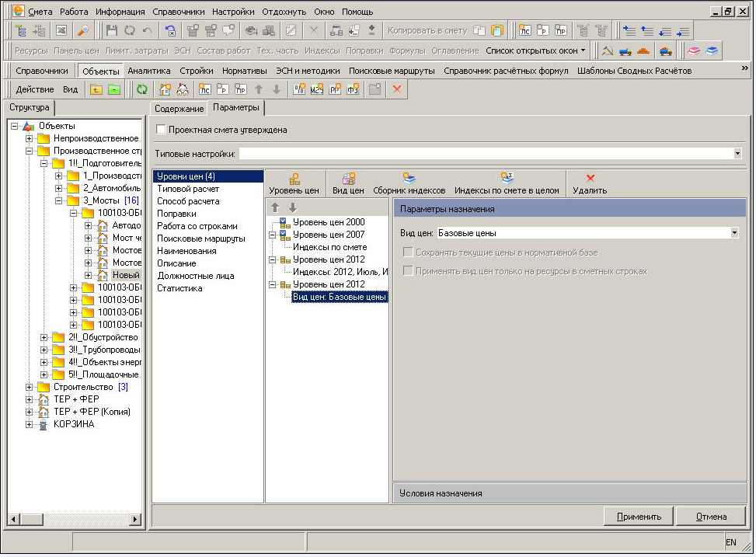Click the red X delete icon in objects toolbar
The width and height of the screenshot is (756, 557).
pos(397,89)
